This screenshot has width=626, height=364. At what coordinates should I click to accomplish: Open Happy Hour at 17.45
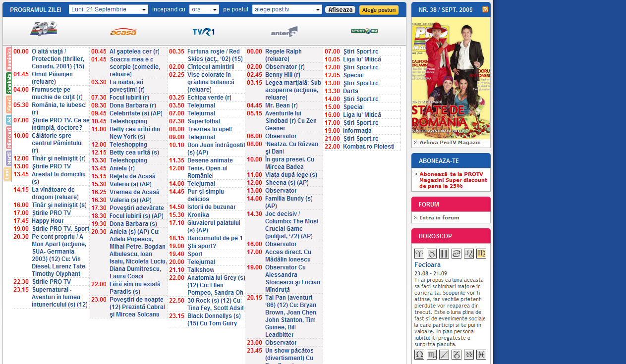48,221
